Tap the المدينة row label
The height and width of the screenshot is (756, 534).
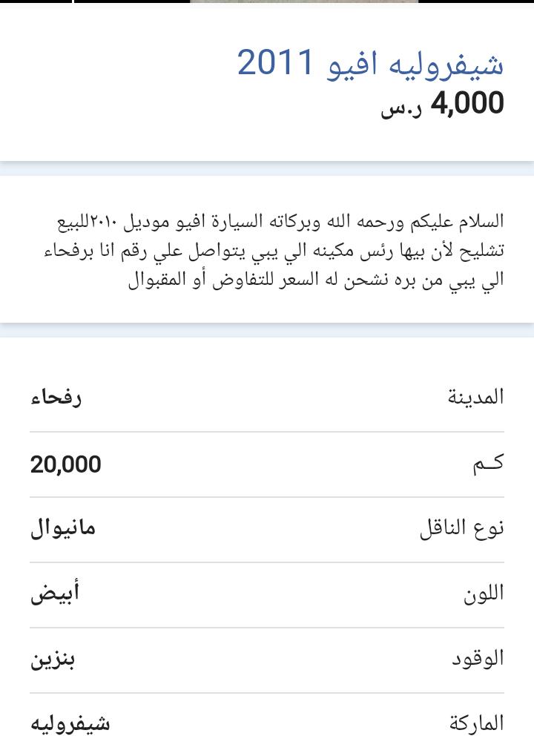(x=475, y=397)
